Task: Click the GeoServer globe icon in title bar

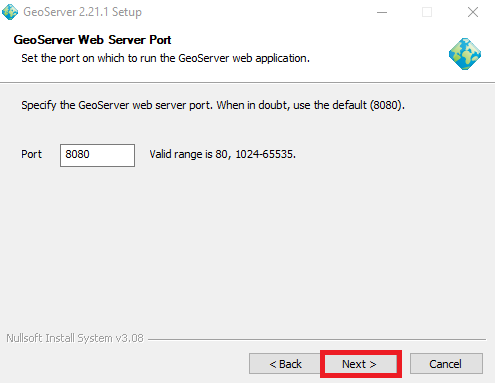Action: click(10, 12)
